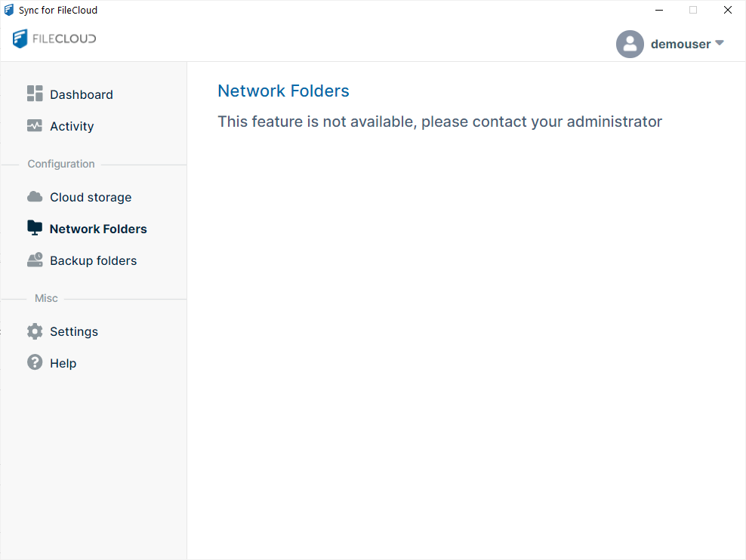
Task: Open the demouser account menu
Action: click(680, 44)
